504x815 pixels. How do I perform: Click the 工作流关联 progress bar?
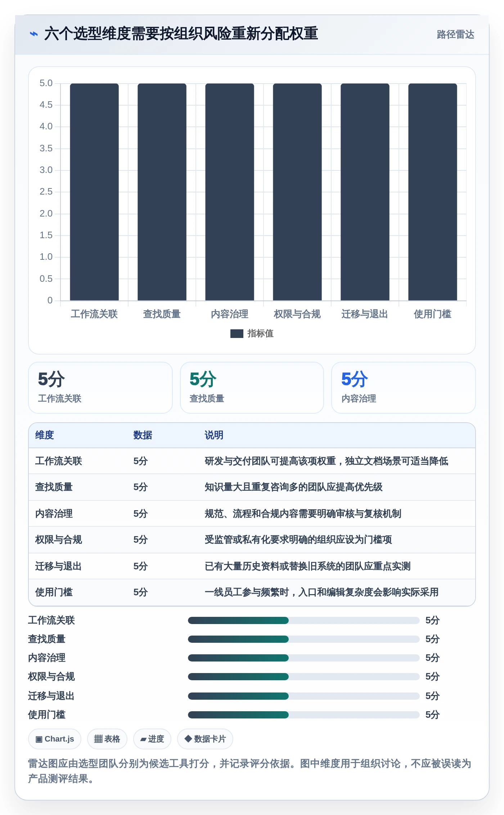[304, 620]
